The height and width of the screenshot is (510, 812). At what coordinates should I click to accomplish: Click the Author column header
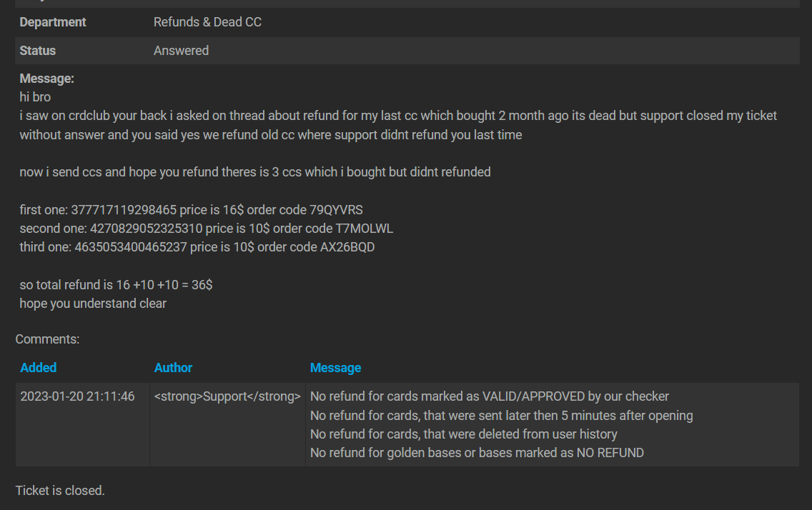click(173, 368)
